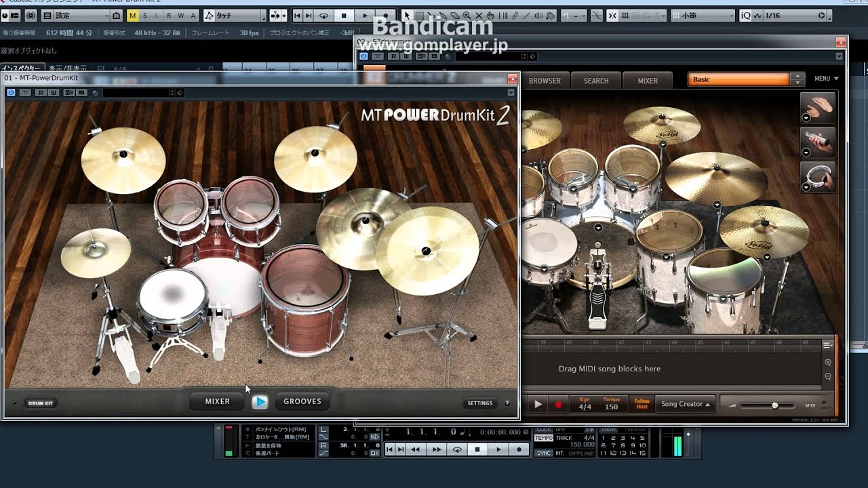Start playback in EZdrummer transport
The image size is (868, 488).
(538, 405)
